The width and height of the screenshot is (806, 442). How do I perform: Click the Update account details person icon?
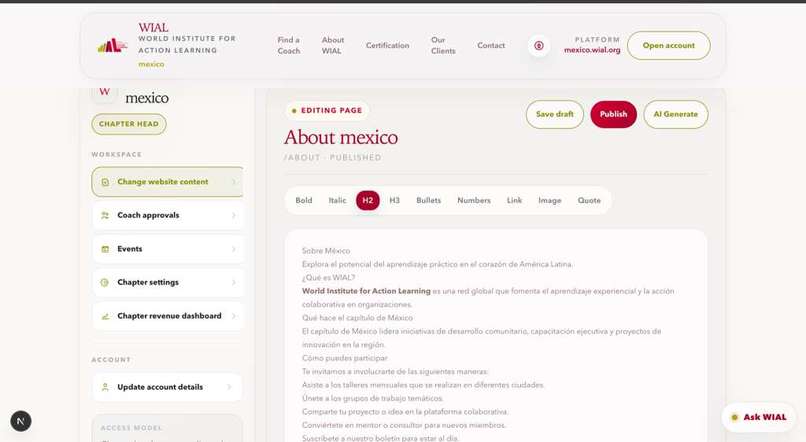(x=105, y=387)
